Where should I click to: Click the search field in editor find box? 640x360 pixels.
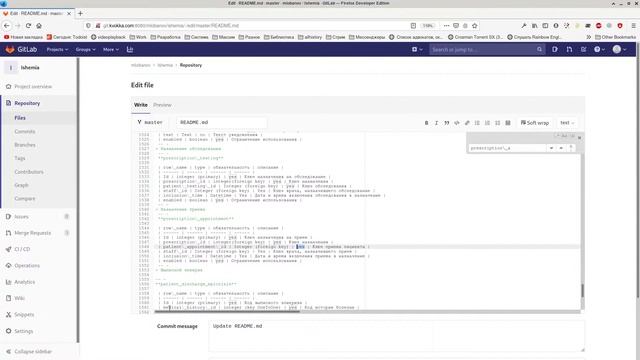[x=507, y=148]
